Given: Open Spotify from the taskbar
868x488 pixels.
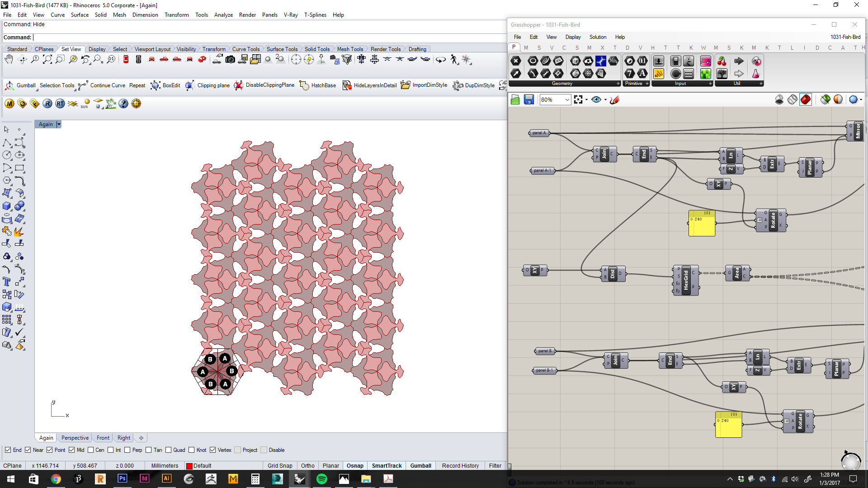Looking at the screenshot, I should (x=321, y=479).
